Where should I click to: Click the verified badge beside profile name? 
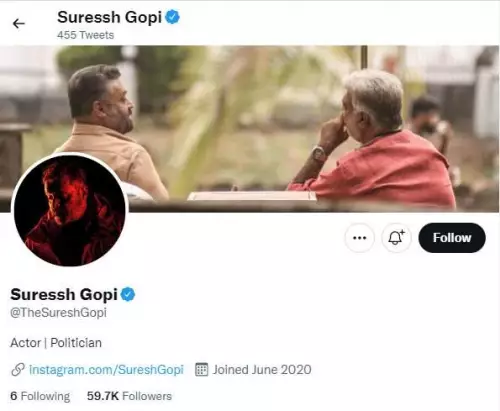coord(128,295)
